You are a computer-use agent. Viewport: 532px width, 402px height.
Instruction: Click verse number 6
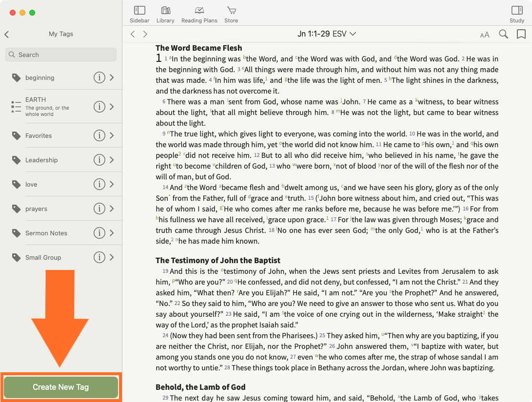164,101
